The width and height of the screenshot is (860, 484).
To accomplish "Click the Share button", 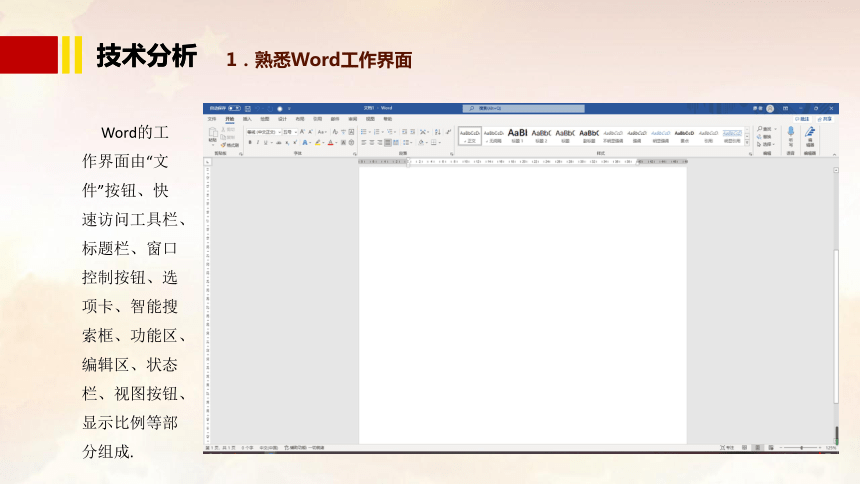I will (x=825, y=119).
